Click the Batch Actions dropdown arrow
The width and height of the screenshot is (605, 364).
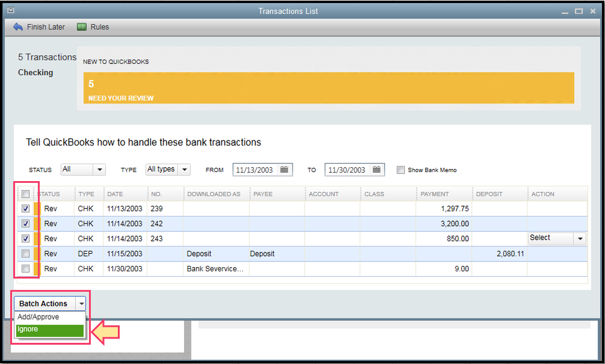pos(81,304)
